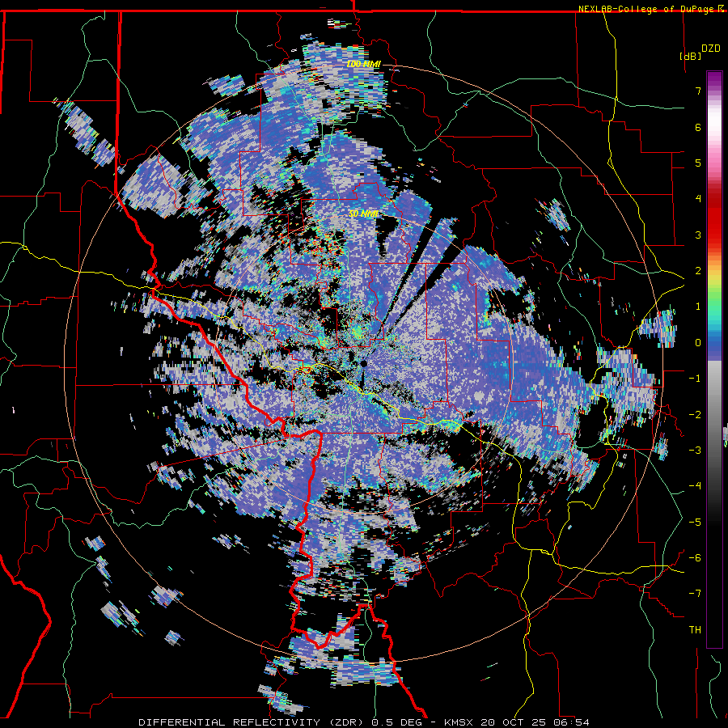Click the scale value 2
This screenshot has width=728, height=728.
coord(698,271)
